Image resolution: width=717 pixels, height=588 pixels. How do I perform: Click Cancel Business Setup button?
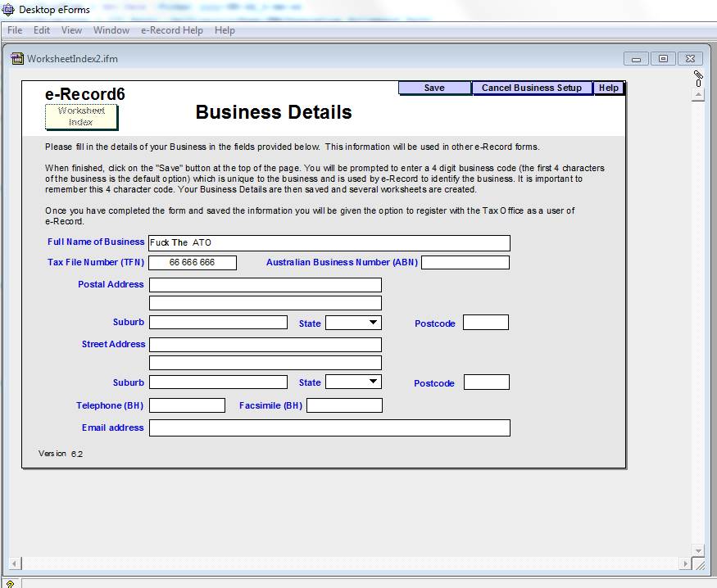point(531,88)
